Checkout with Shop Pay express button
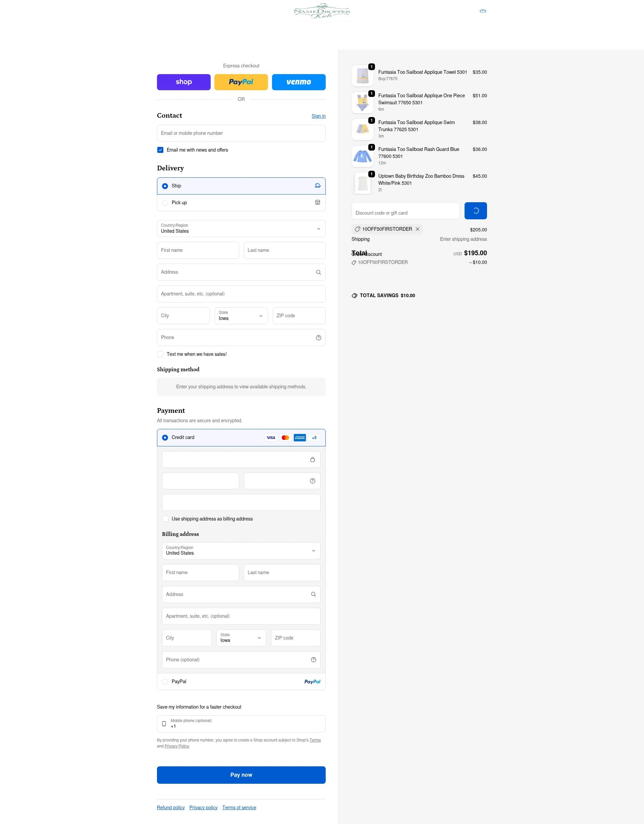Viewport: 644px width, 824px height. [184, 82]
